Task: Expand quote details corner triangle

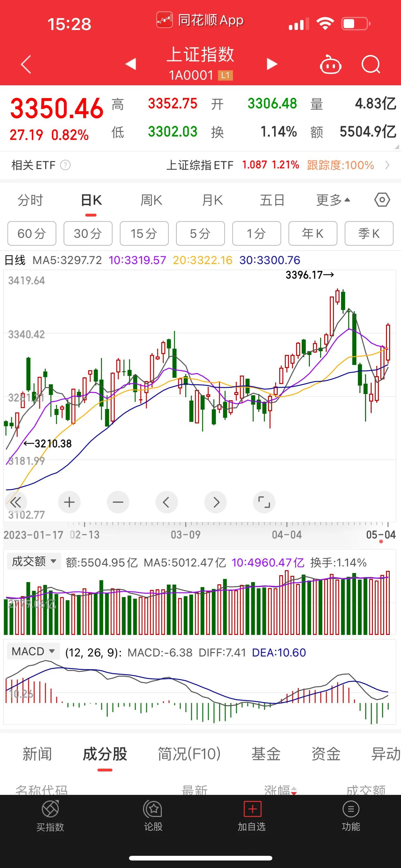Action: 397,147
